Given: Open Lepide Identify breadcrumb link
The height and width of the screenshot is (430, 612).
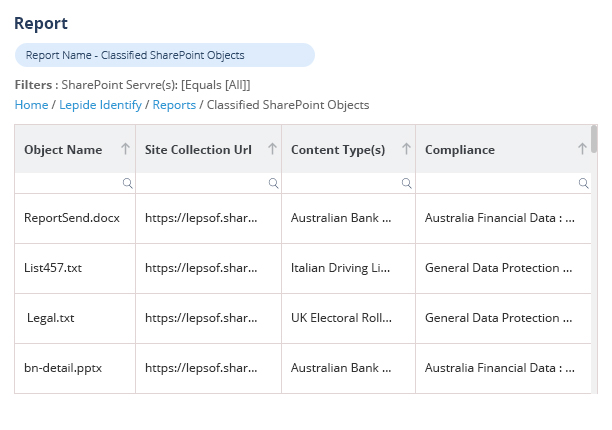Looking at the screenshot, I should point(100,104).
